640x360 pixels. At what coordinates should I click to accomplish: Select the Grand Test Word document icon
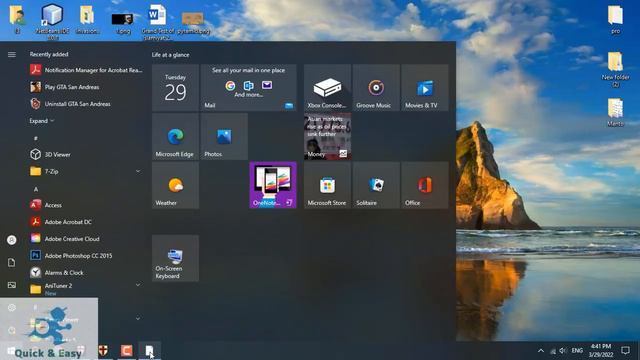[x=158, y=22]
